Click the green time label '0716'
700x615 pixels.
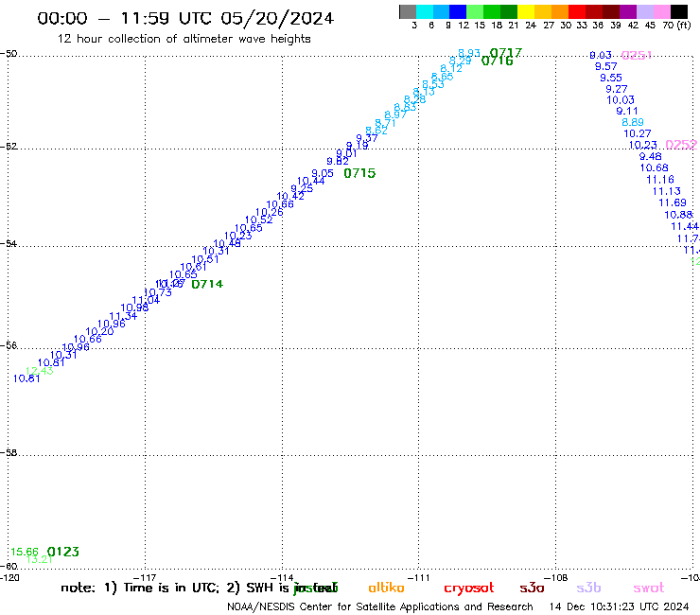pos(498,61)
